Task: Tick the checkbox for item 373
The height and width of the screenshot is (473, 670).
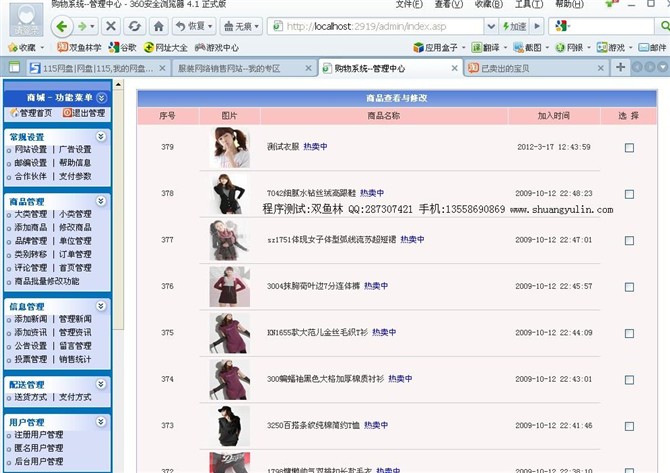Action: tap(629, 426)
